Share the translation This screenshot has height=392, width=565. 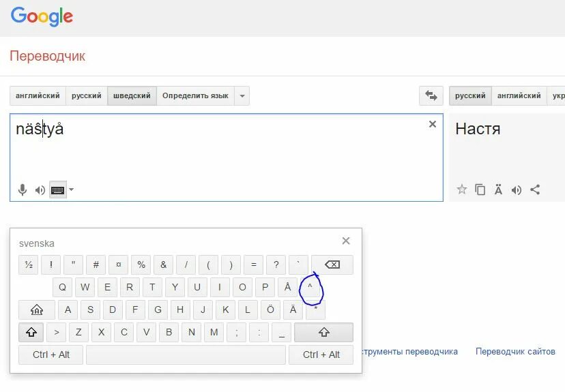point(535,190)
